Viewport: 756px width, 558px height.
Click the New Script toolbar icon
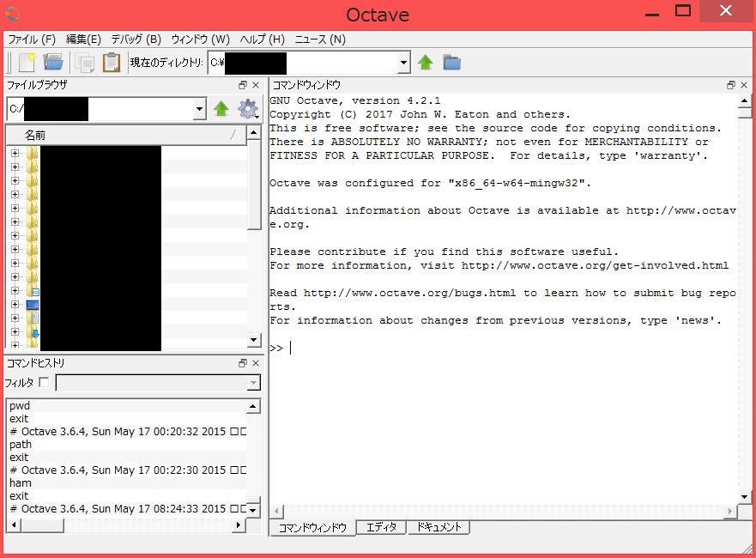pos(27,63)
